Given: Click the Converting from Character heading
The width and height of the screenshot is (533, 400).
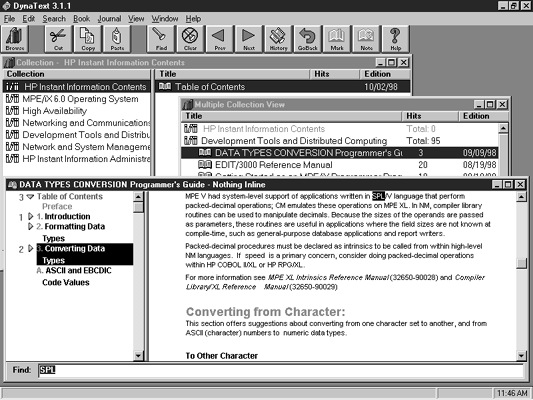Looking at the screenshot, I should click(x=265, y=312).
